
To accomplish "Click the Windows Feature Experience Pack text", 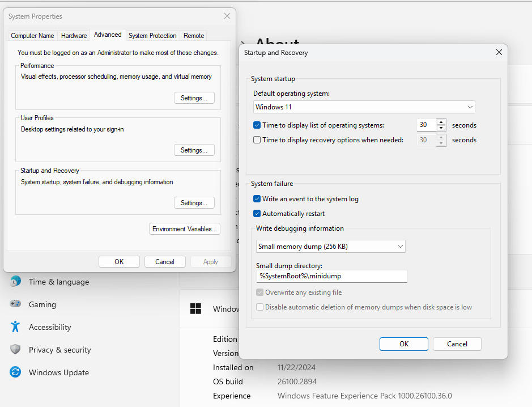I will (x=365, y=396).
